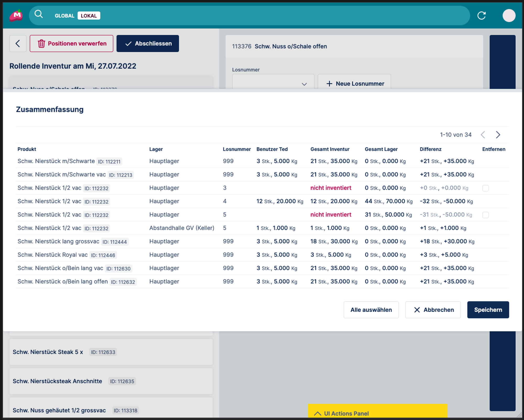Cancel summary with Abbrechen
The height and width of the screenshot is (420, 524).
pos(433,310)
